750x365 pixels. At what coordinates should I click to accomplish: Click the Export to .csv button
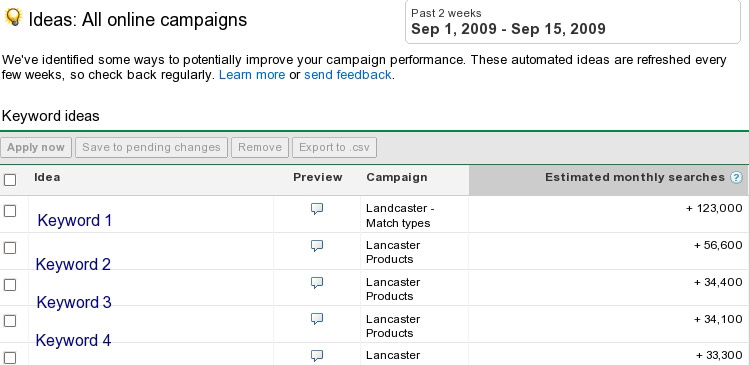tap(334, 147)
